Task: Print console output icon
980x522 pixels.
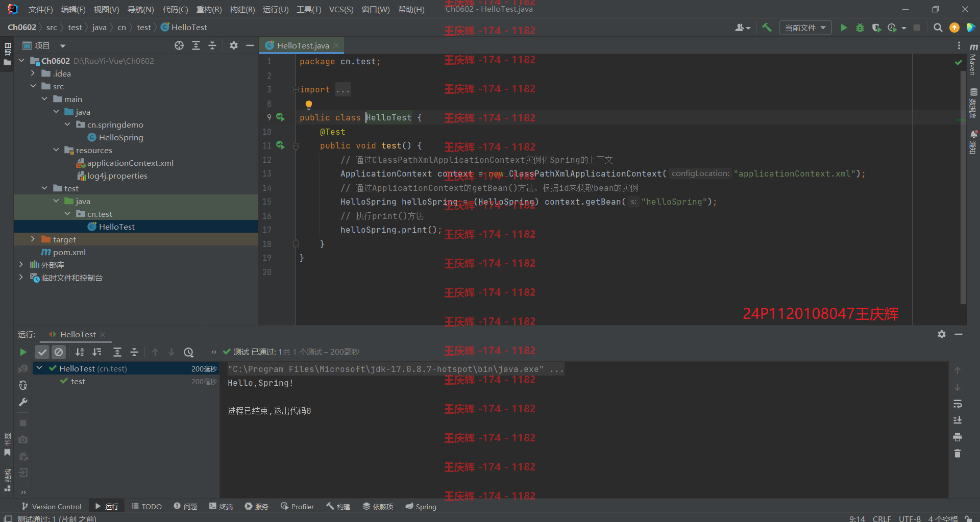Action: pos(958,437)
